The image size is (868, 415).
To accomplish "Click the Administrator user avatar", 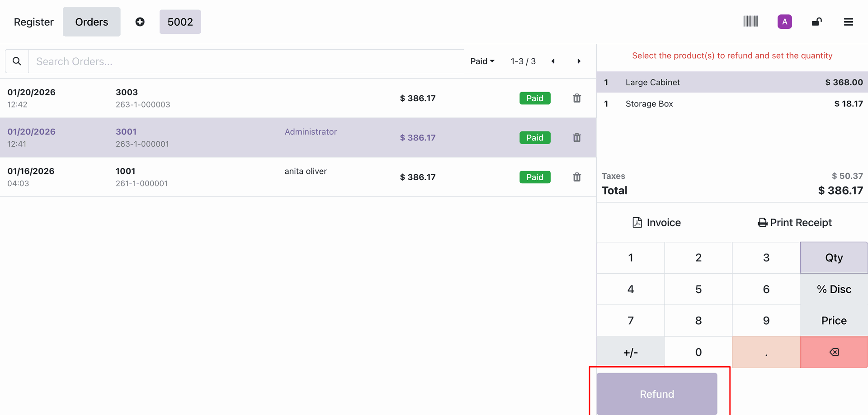I will (784, 22).
